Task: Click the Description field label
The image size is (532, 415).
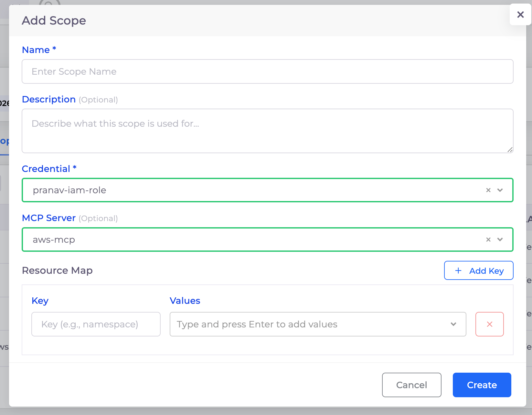Action: 49,100
